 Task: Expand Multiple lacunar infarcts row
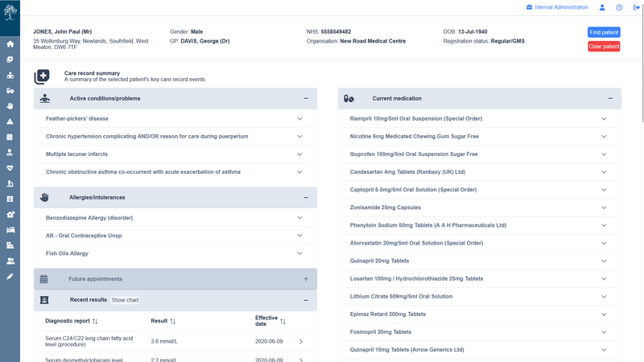(x=299, y=154)
